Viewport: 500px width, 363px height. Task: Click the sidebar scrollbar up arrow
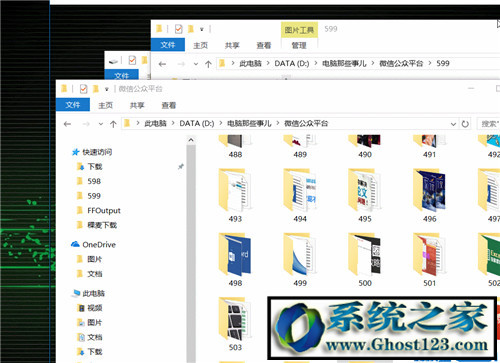pyautogui.click(x=191, y=140)
